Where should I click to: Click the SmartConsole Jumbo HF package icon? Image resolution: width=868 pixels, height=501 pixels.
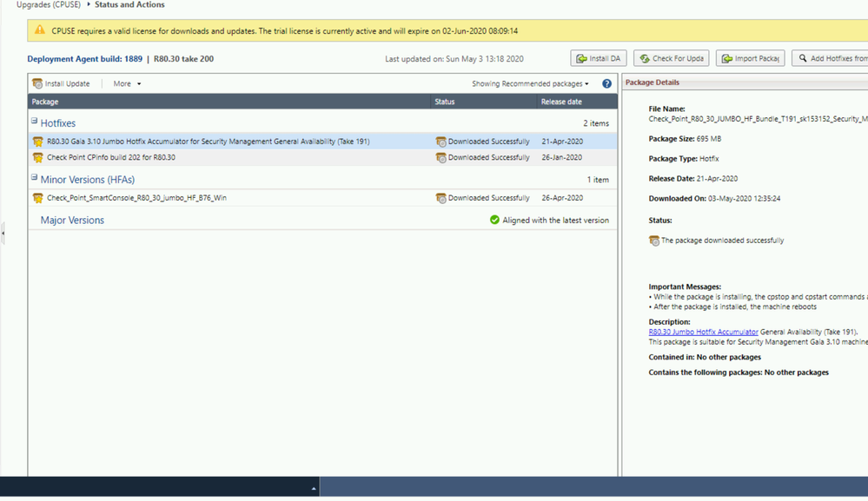(37, 198)
